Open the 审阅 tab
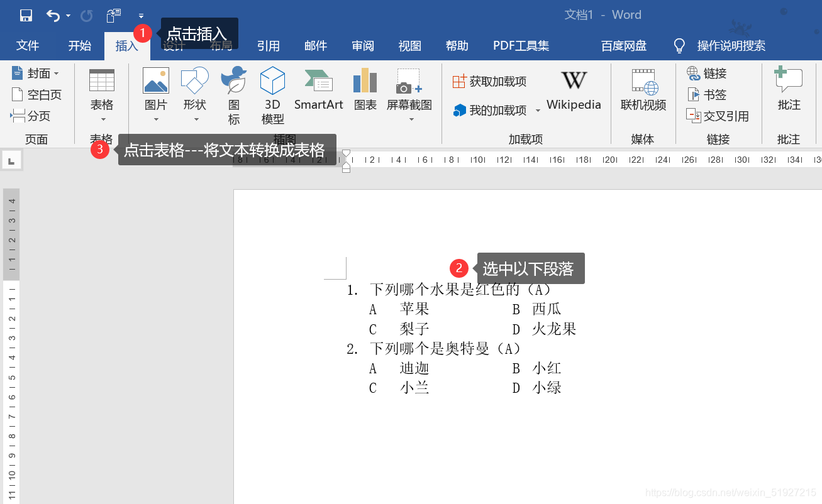The height and width of the screenshot is (504, 822). 363,46
